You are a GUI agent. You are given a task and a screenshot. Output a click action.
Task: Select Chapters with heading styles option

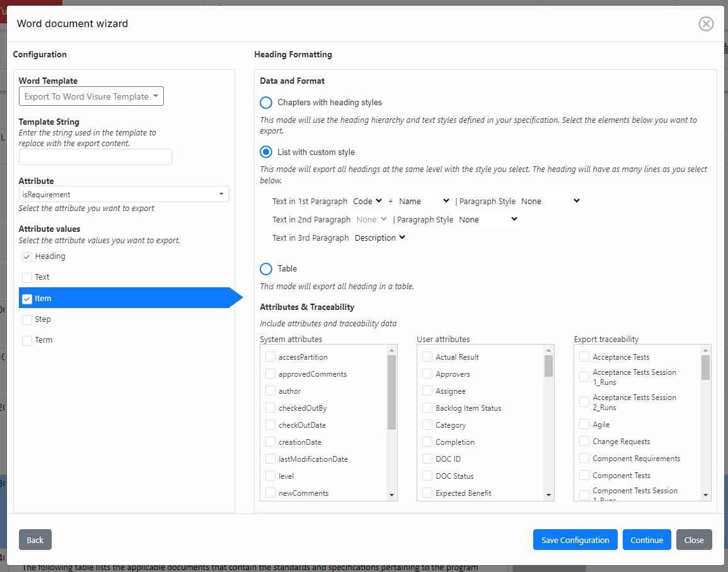(x=267, y=103)
